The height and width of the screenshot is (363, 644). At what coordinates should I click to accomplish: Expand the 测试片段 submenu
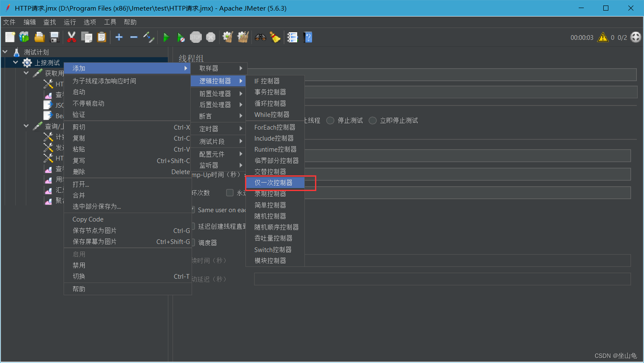218,141
